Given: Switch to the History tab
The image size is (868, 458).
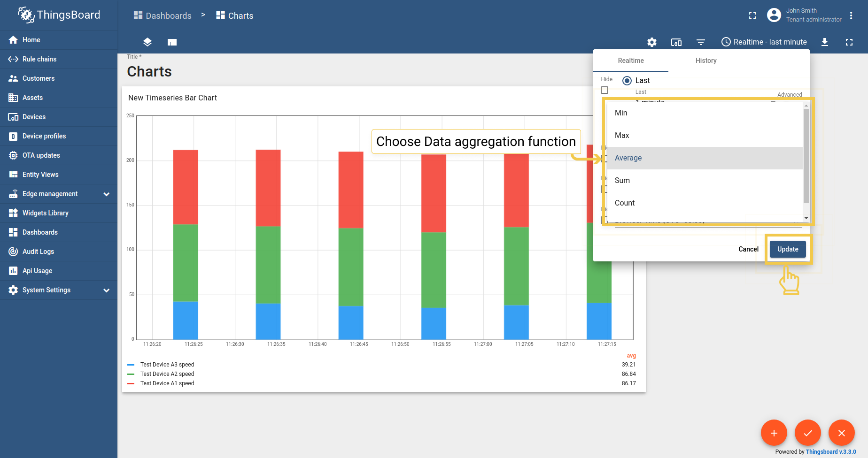Looking at the screenshot, I should tap(705, 61).
